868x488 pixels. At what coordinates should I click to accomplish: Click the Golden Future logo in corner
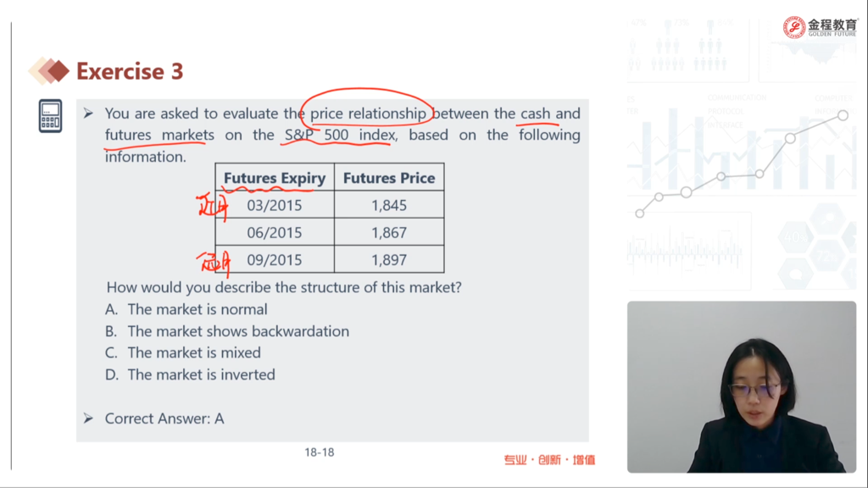coord(820,27)
